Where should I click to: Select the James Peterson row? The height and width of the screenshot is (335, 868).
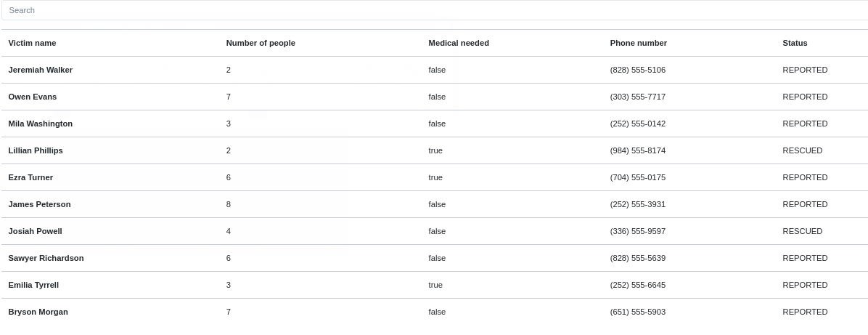pos(39,204)
